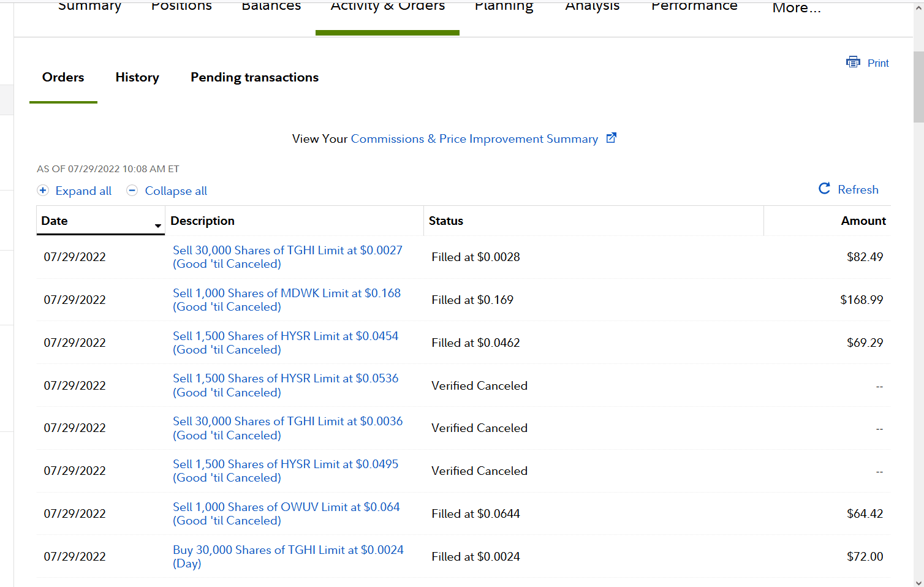Click the Expand all plus icon
Viewport: 924px width, 587px height.
(43, 191)
